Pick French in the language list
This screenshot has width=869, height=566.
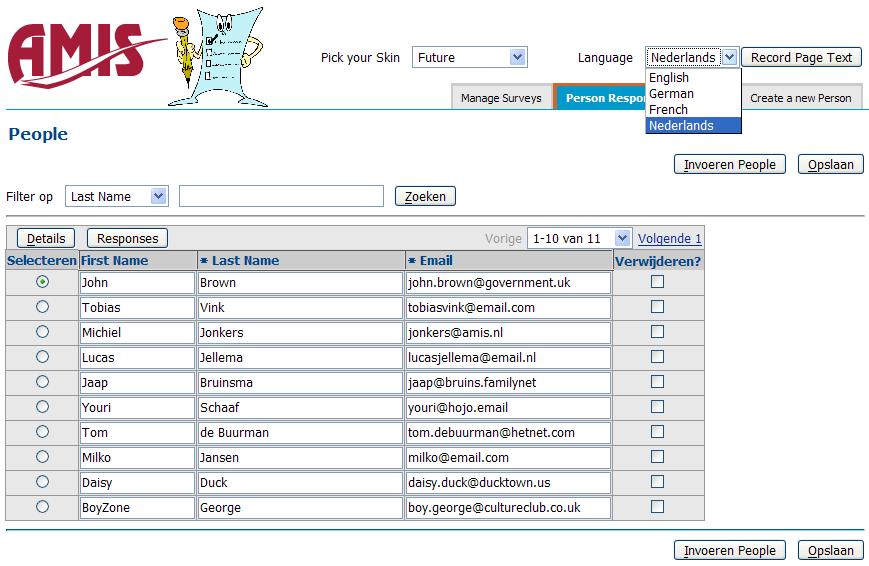(668, 110)
